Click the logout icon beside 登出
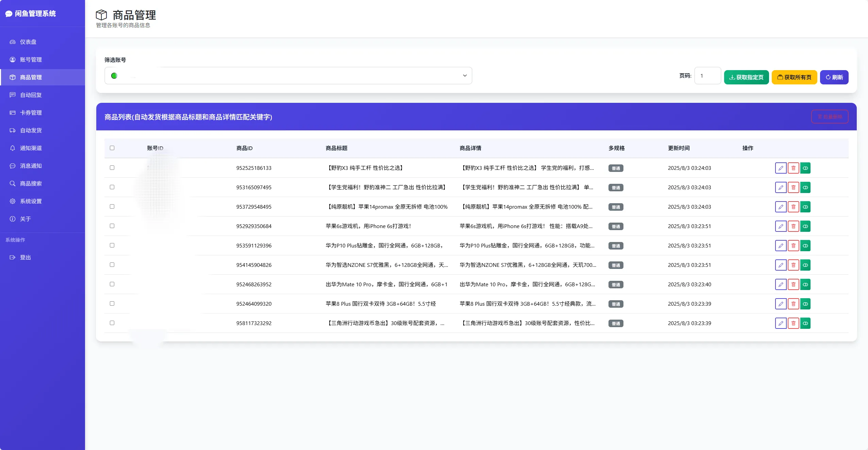Viewport: 868px width, 450px height. [x=13, y=257]
